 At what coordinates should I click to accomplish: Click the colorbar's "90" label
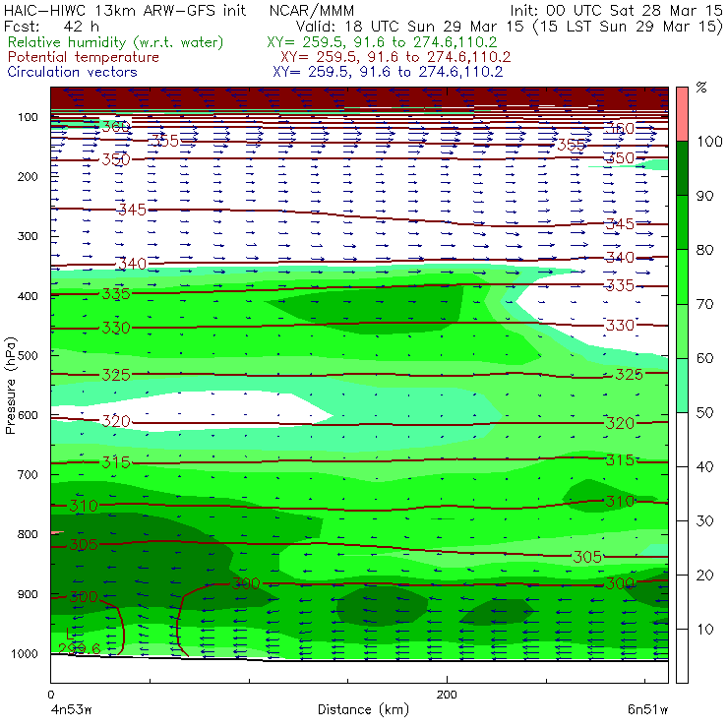[x=705, y=196]
